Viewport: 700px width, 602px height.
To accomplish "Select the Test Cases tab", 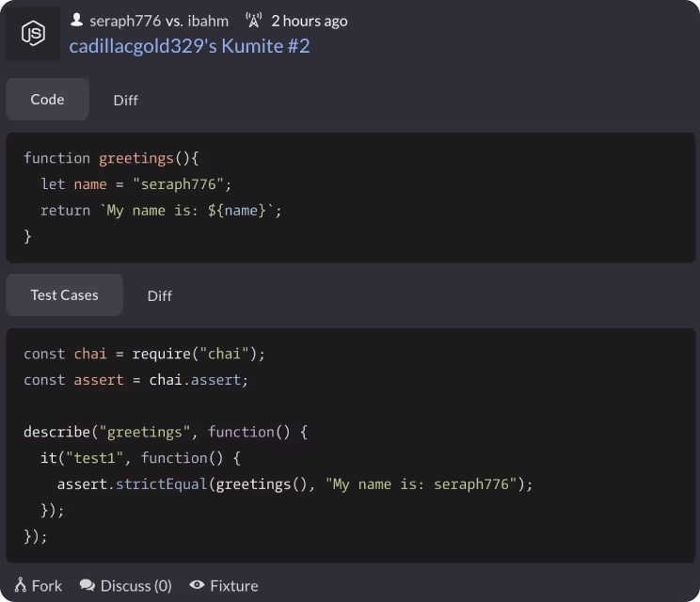I will [64, 295].
